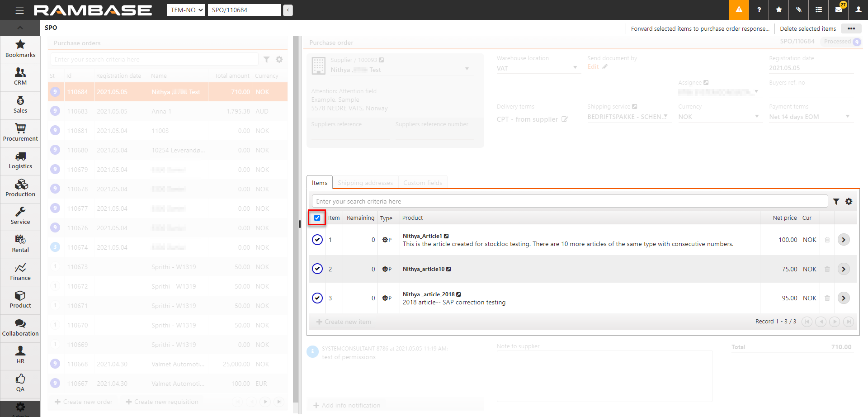Click the items table settings gear
868x417 pixels.
(x=849, y=202)
